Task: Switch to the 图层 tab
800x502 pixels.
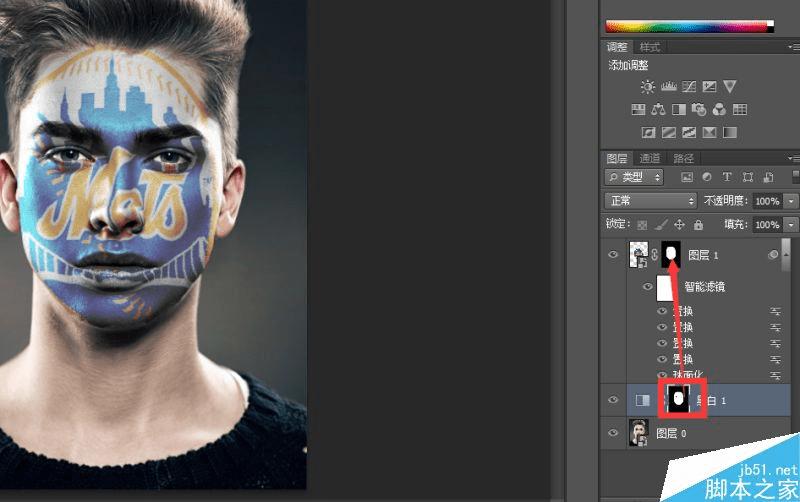Action: [x=617, y=158]
